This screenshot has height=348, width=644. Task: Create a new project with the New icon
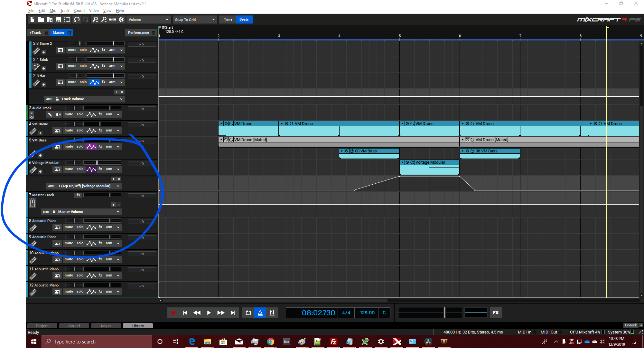tap(32, 20)
